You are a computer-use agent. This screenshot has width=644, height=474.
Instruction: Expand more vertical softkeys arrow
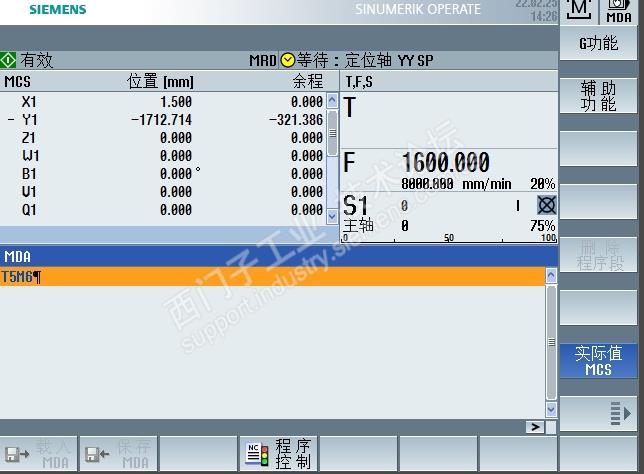pos(598,414)
